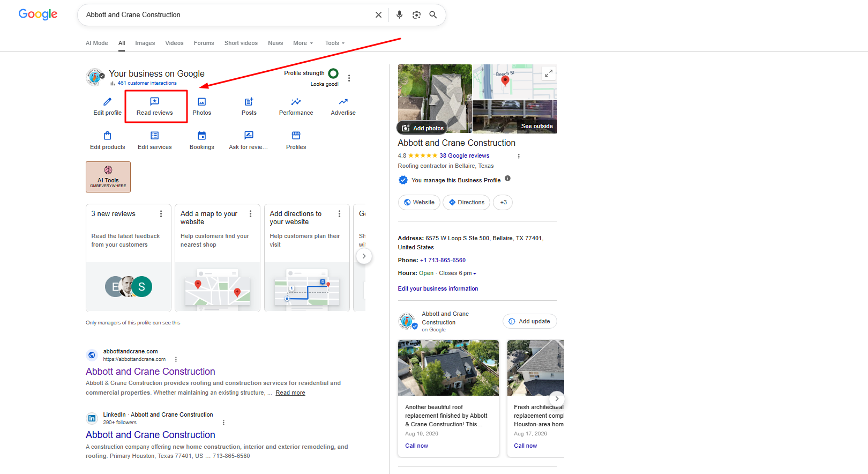868x474 pixels.
Task: Open 461 customer interactions link
Action: [x=147, y=83]
